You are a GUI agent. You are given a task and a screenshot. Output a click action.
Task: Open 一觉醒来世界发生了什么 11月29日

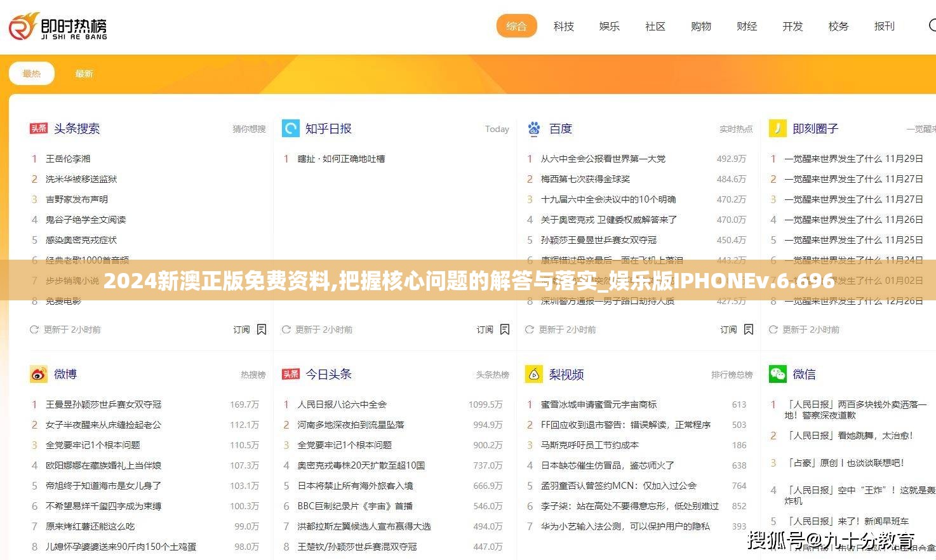coord(854,159)
